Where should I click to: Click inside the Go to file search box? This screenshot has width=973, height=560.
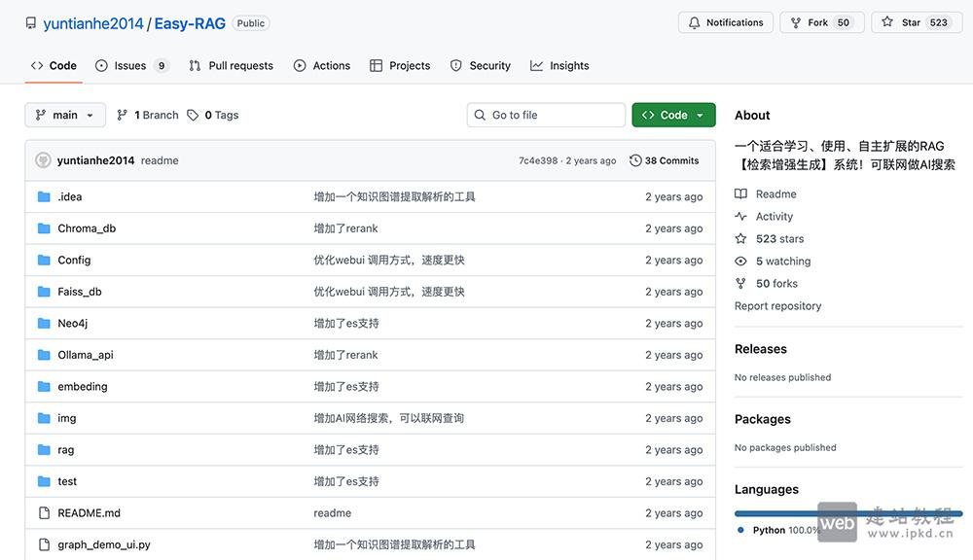pos(545,115)
